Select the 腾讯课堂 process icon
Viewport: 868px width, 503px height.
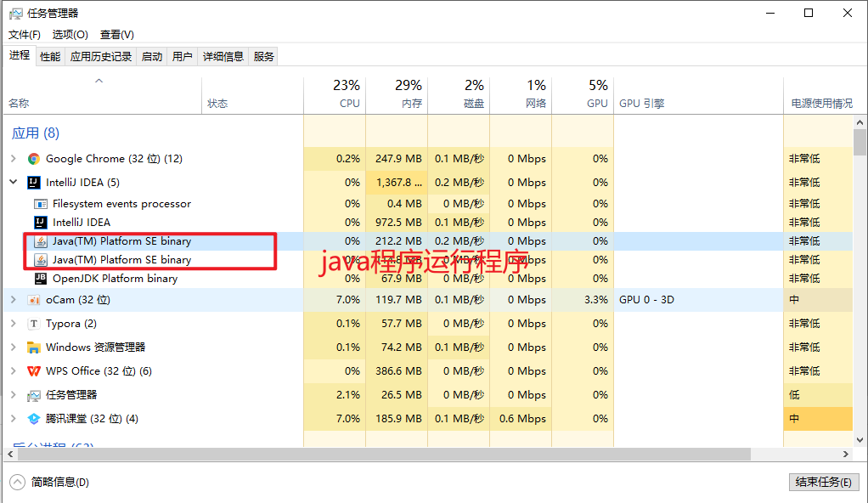pyautogui.click(x=34, y=418)
